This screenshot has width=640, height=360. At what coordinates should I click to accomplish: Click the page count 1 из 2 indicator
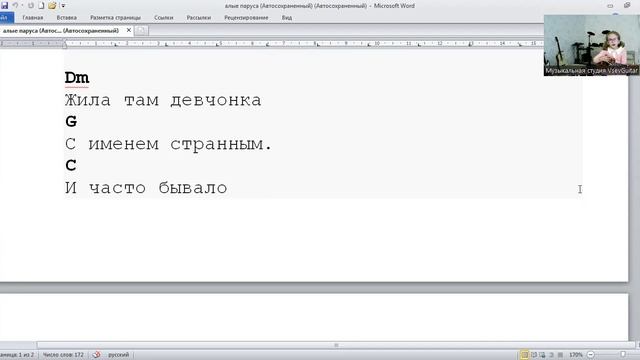(x=17, y=355)
